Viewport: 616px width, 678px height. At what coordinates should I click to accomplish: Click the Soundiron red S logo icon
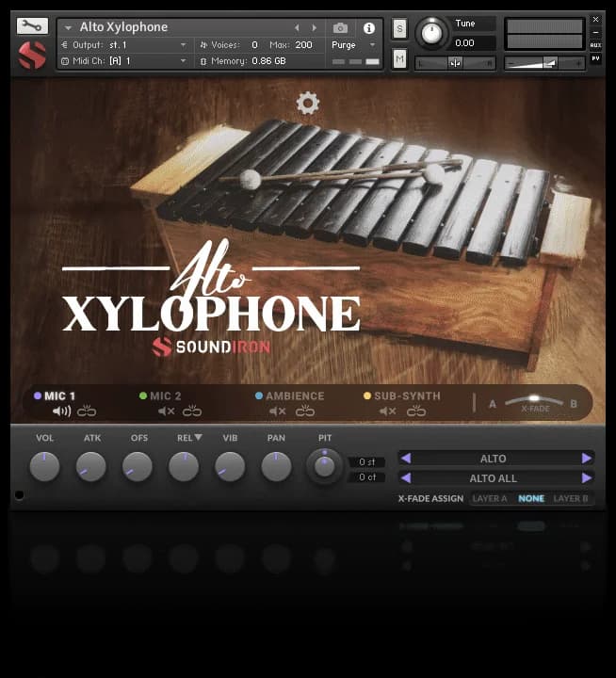tap(32, 55)
